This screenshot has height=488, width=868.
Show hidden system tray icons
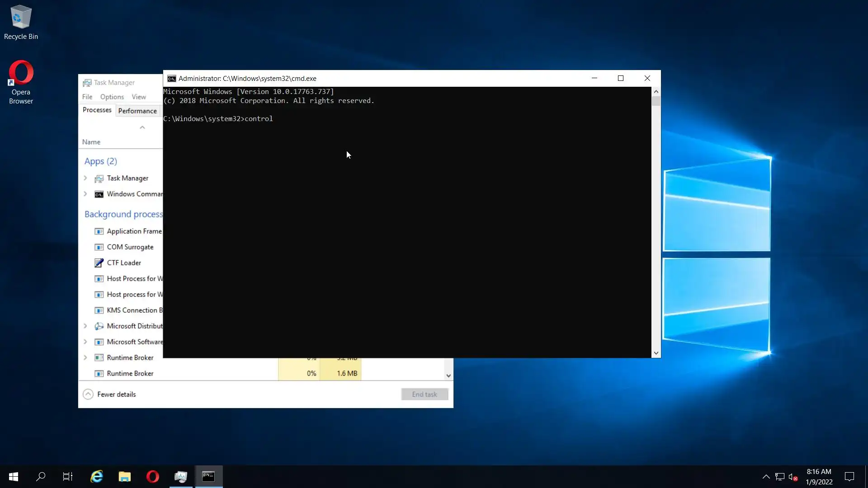coord(766,477)
